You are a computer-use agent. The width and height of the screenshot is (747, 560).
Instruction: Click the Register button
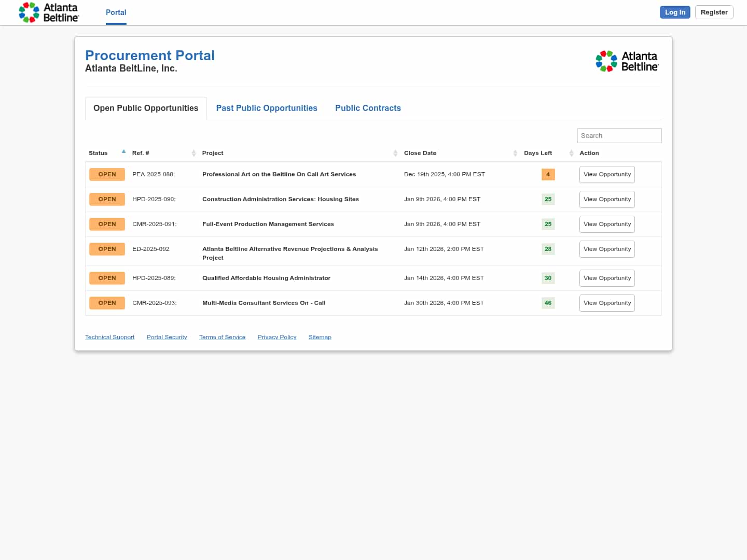(714, 12)
